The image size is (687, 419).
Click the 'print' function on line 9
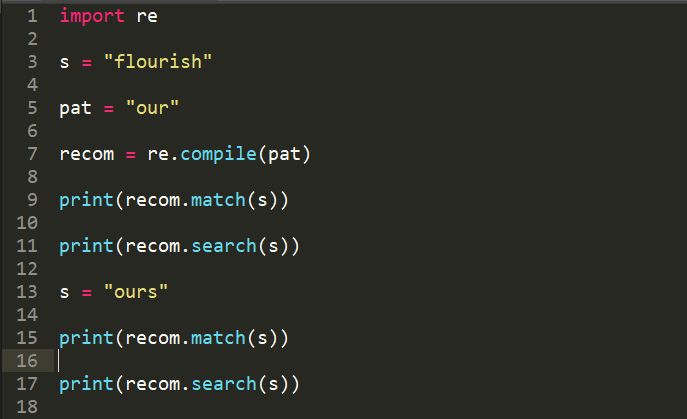pyautogui.click(x=86, y=200)
